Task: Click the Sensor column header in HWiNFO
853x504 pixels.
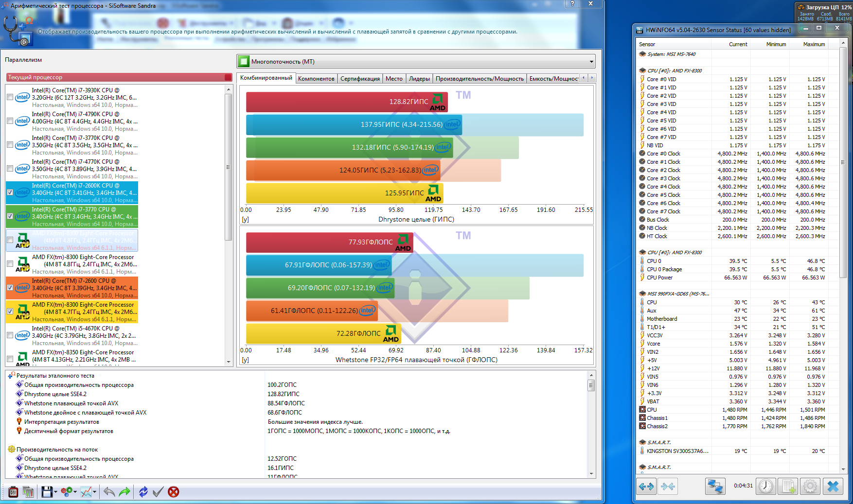Action: tap(674, 44)
